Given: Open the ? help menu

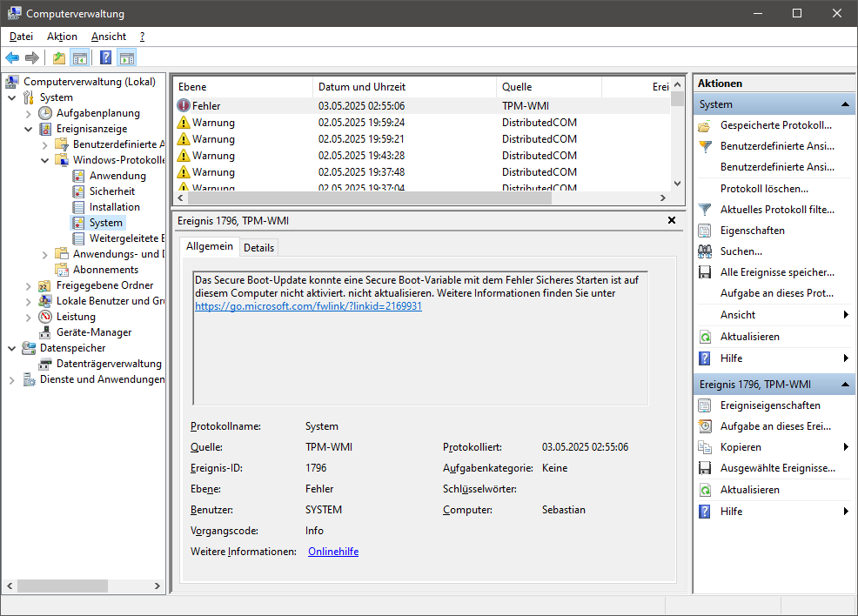Looking at the screenshot, I should pos(142,37).
